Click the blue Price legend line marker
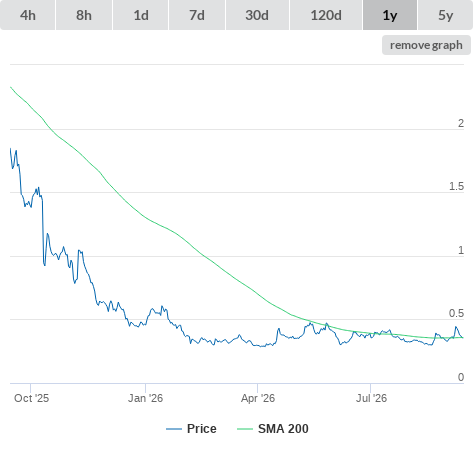Image resolution: width=474 pixels, height=455 pixels. 174,429
